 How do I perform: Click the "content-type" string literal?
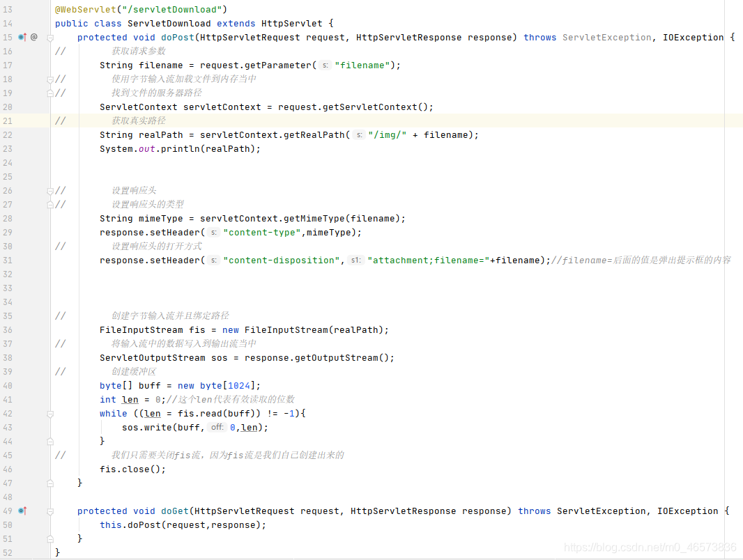(261, 233)
